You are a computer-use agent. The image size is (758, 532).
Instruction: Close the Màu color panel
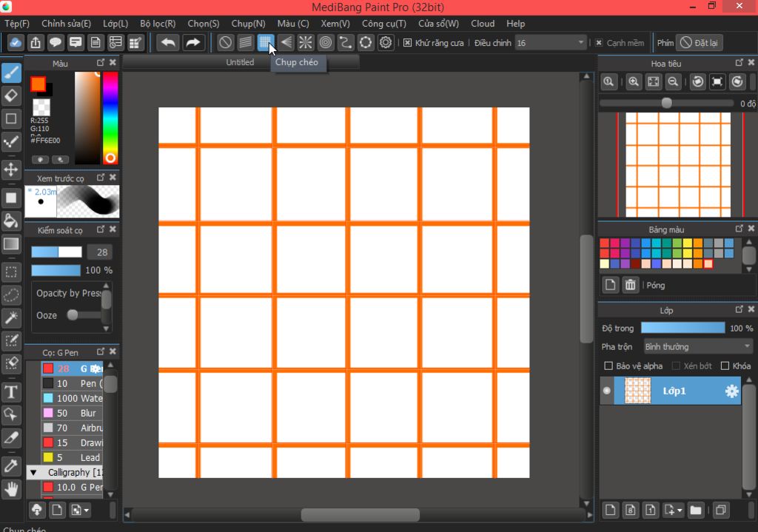click(x=113, y=62)
